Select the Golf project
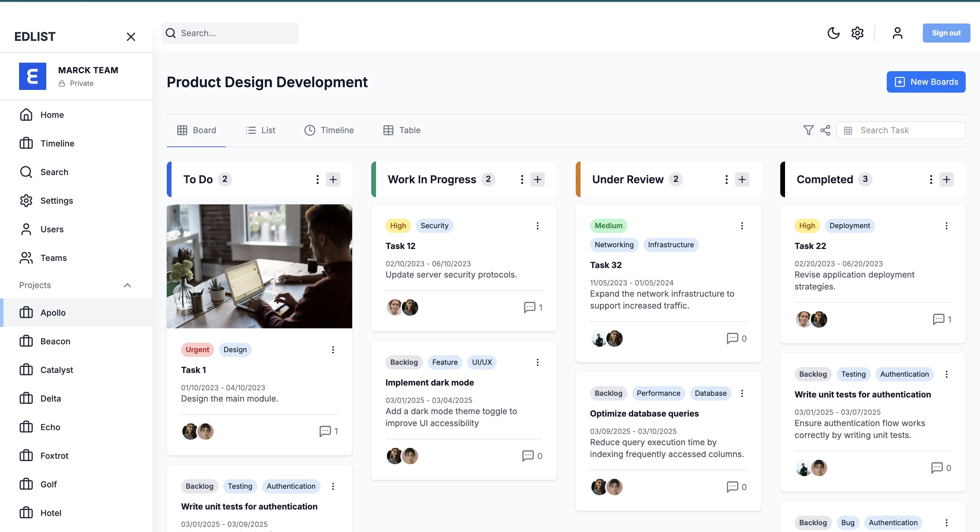The image size is (980, 532). pos(76,484)
